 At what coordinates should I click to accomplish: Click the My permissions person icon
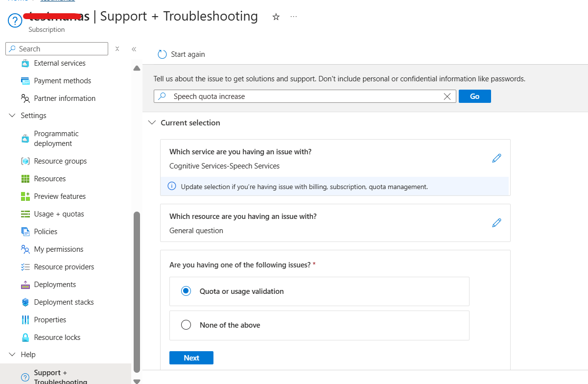point(25,249)
